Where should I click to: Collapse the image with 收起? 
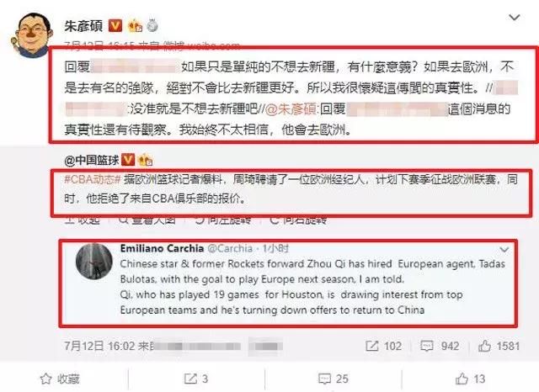coord(83,220)
